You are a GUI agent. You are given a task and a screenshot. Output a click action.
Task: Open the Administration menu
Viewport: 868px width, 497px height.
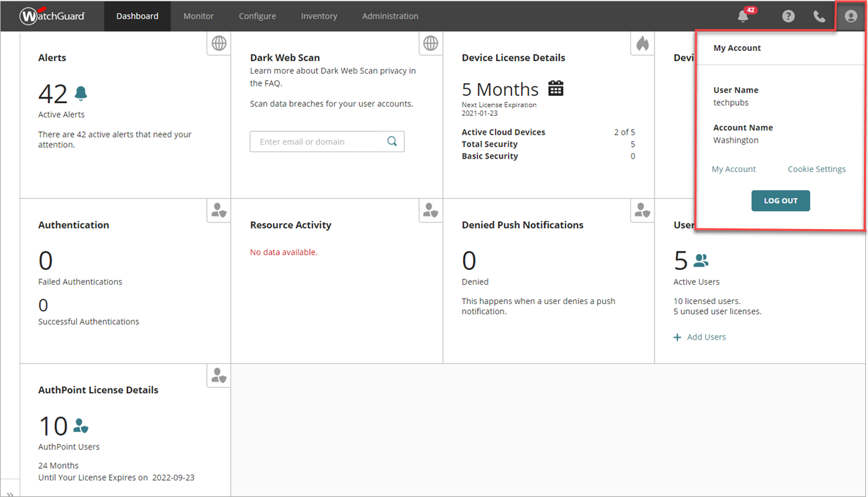pyautogui.click(x=390, y=16)
